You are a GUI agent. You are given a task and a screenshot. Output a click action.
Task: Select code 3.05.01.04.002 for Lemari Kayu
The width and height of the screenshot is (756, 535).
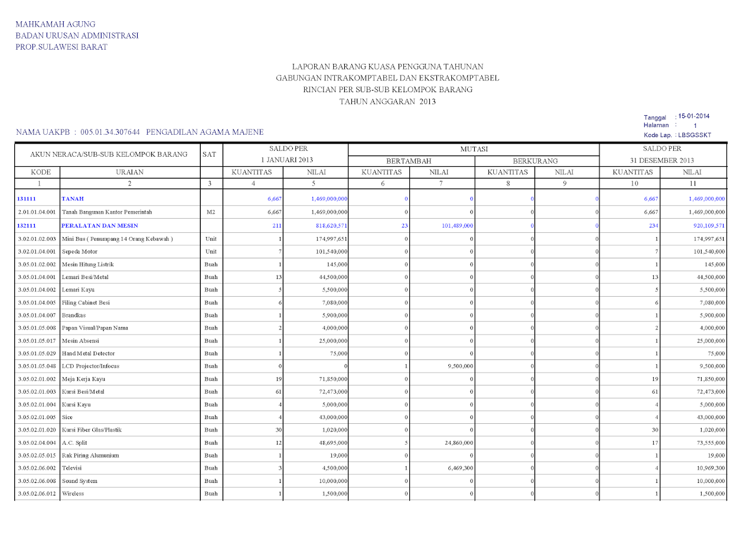(x=37, y=290)
